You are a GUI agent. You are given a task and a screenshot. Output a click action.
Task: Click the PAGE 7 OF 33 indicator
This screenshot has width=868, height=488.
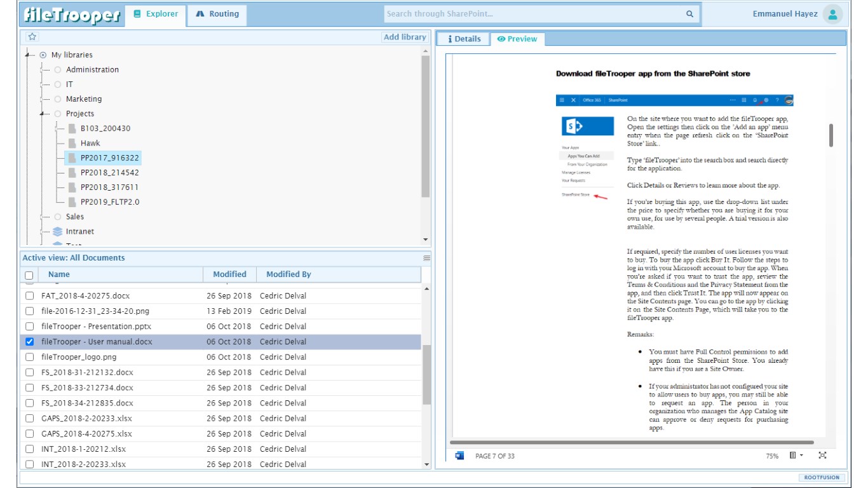(x=495, y=456)
